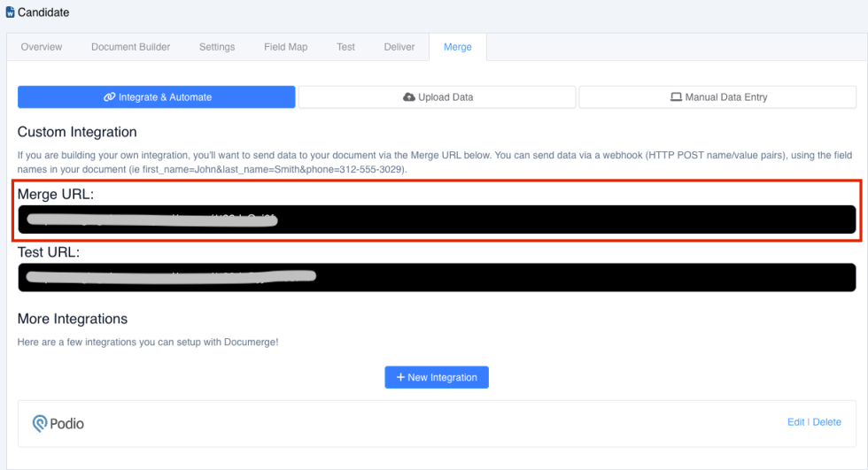Image resolution: width=868 pixels, height=470 pixels.
Task: Click the plus icon on New Integration
Action: [400, 377]
